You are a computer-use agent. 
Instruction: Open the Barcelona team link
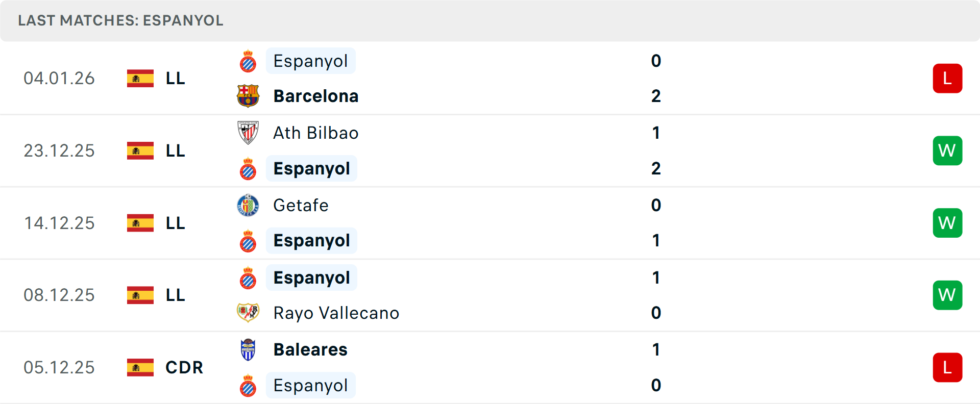coord(316,96)
